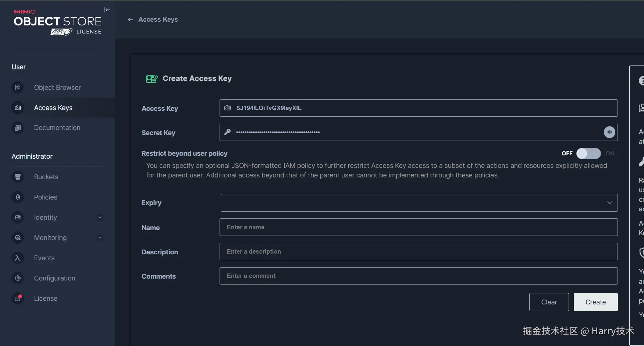
Task: Toggle Restrict beyond user policy switch
Action: coord(588,153)
